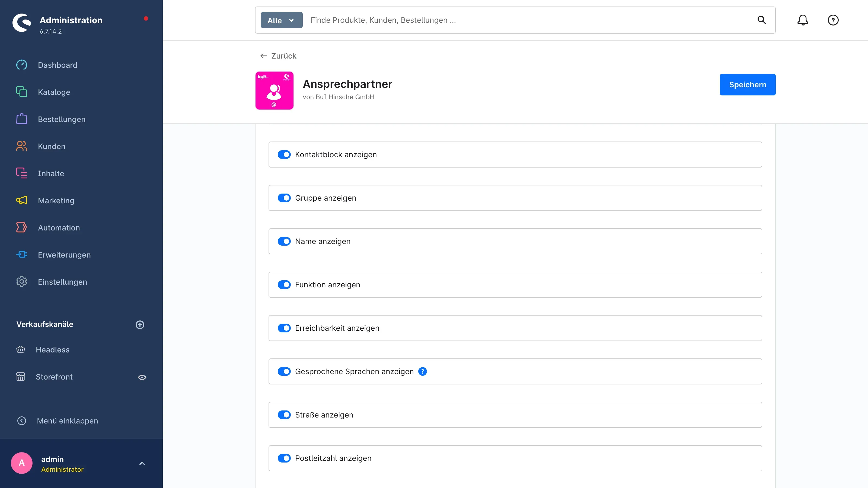This screenshot has width=868, height=488.
Task: Click the Einstellungen gear icon
Action: tap(22, 282)
